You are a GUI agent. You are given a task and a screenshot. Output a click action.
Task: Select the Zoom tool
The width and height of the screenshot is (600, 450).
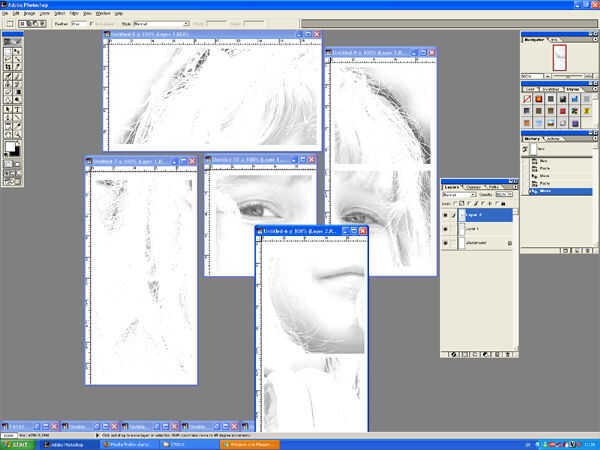click(x=17, y=134)
